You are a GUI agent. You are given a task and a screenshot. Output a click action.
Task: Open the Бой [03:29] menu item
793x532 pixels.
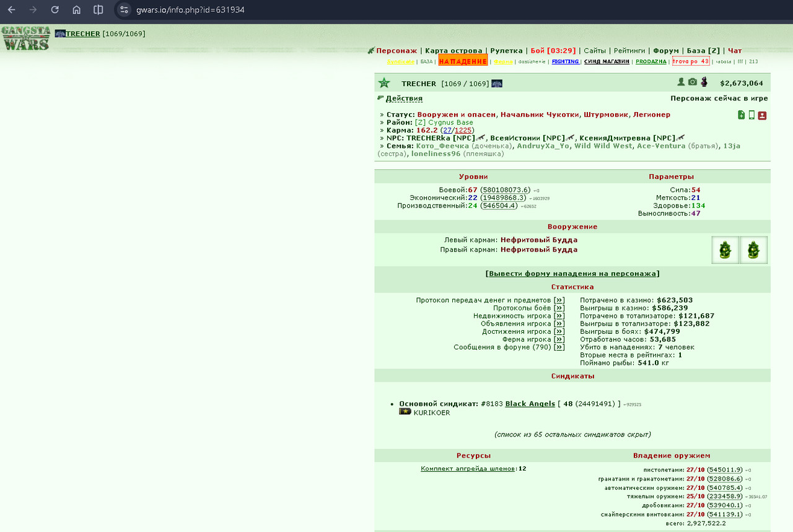click(x=553, y=51)
